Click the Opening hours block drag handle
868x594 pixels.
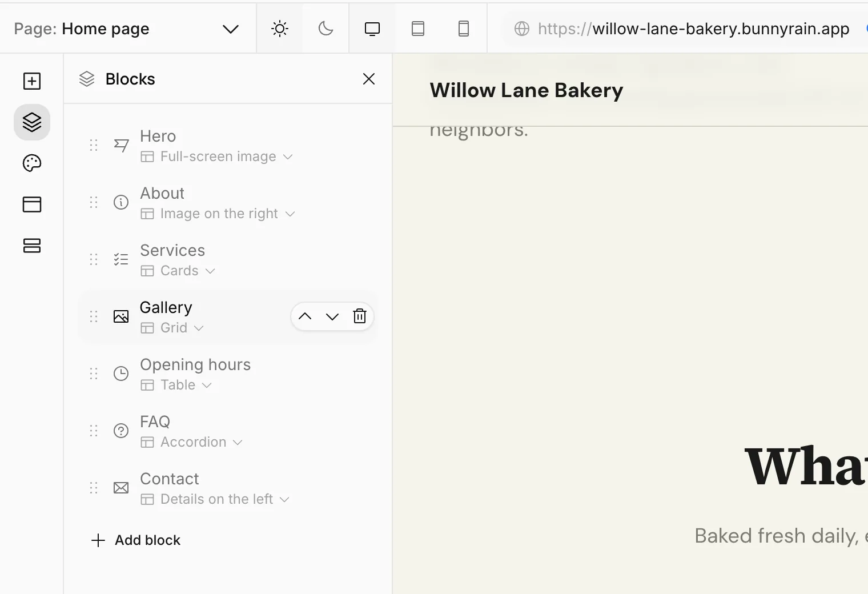(94, 374)
